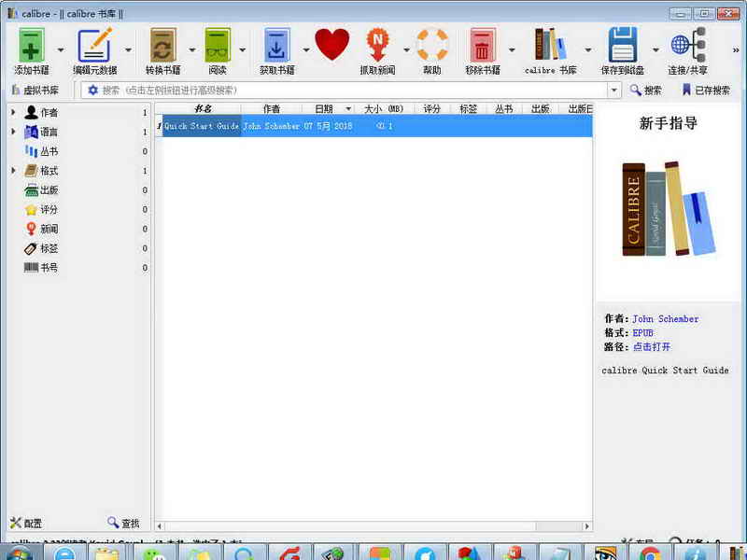Open dropdown arrow next to calibre 书库

click(588, 49)
